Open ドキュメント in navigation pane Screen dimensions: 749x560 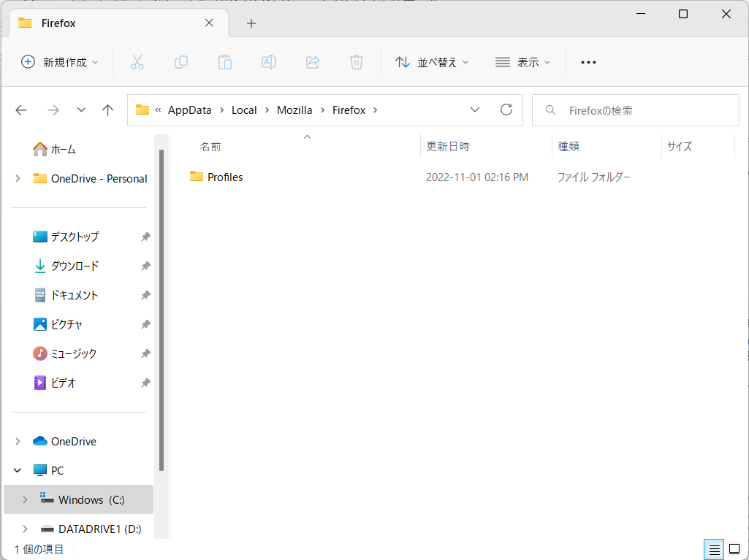click(x=66, y=295)
